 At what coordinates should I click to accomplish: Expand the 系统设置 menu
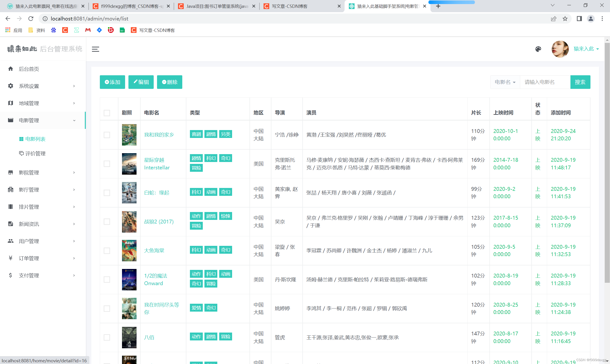click(x=74, y=86)
